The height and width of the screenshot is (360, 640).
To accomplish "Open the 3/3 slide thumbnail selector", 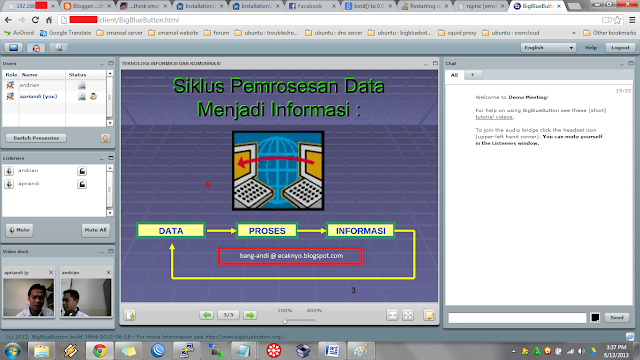I will [228, 315].
